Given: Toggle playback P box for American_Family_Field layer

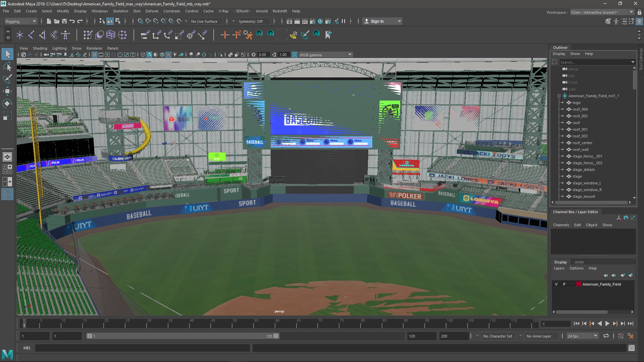Looking at the screenshot, I should (564, 284).
